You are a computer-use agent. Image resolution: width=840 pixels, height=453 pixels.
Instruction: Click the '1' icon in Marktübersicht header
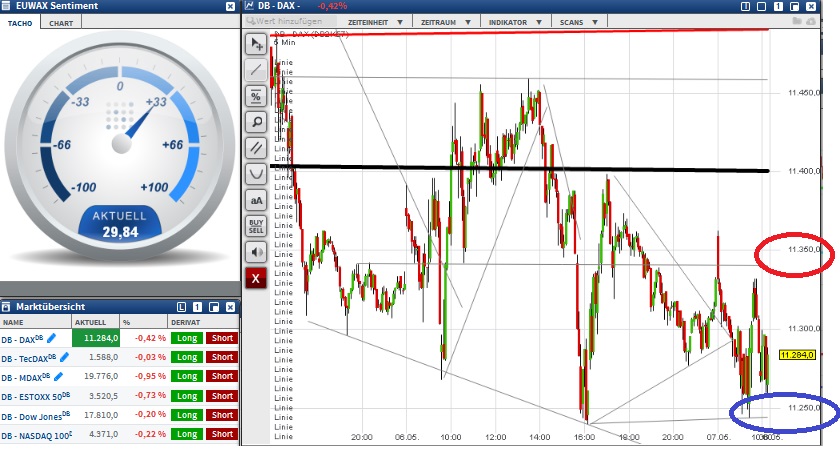(198, 307)
